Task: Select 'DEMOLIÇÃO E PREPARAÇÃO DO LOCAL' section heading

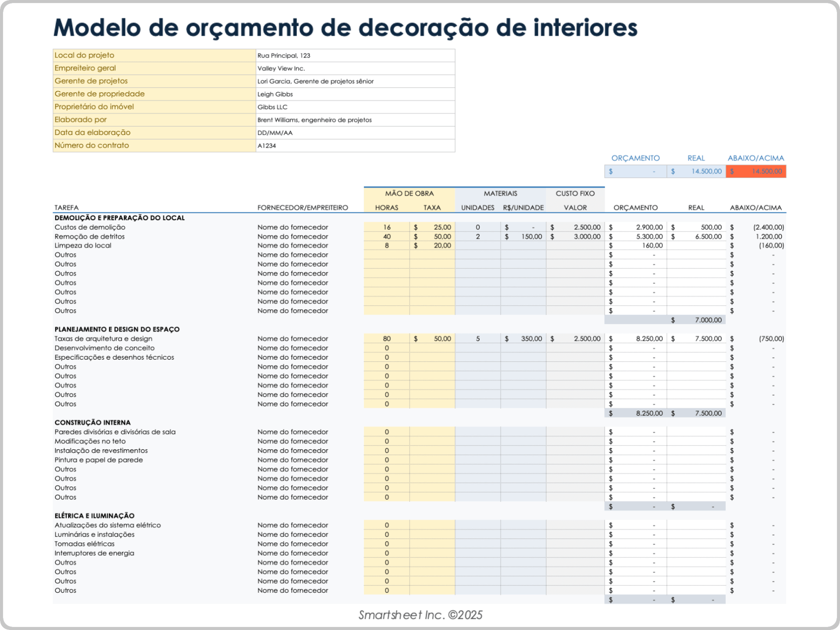Action: 119,218
